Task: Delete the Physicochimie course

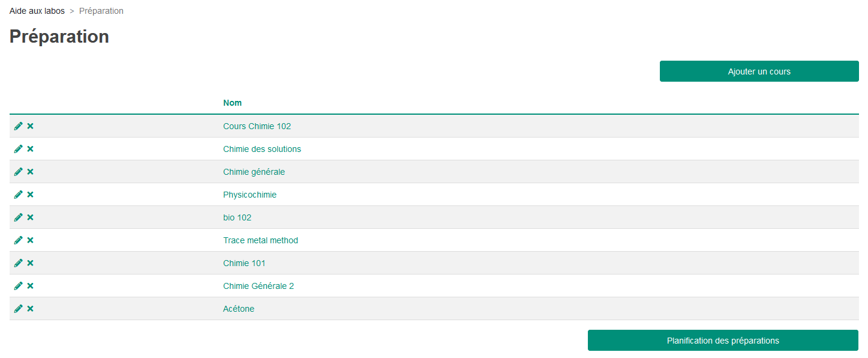Action: tap(31, 195)
